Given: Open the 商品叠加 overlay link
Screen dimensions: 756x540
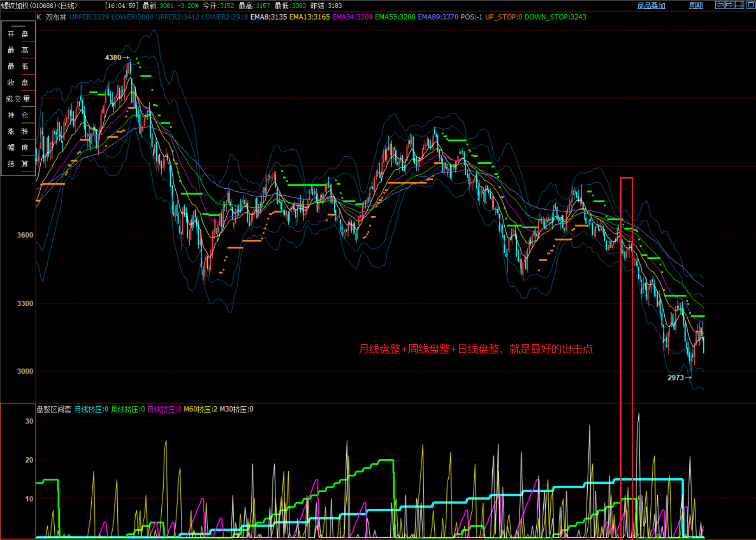Looking at the screenshot, I should (x=651, y=6).
